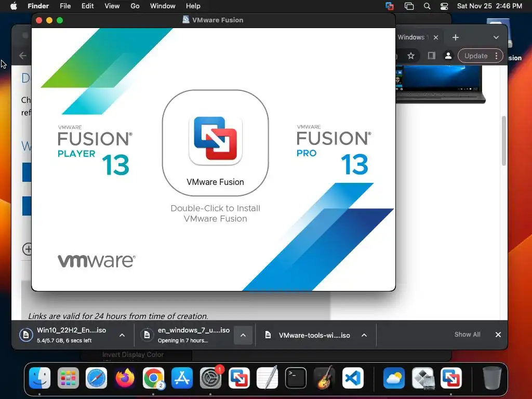Go back in Chrome browser
The image size is (532, 399).
click(x=23, y=56)
